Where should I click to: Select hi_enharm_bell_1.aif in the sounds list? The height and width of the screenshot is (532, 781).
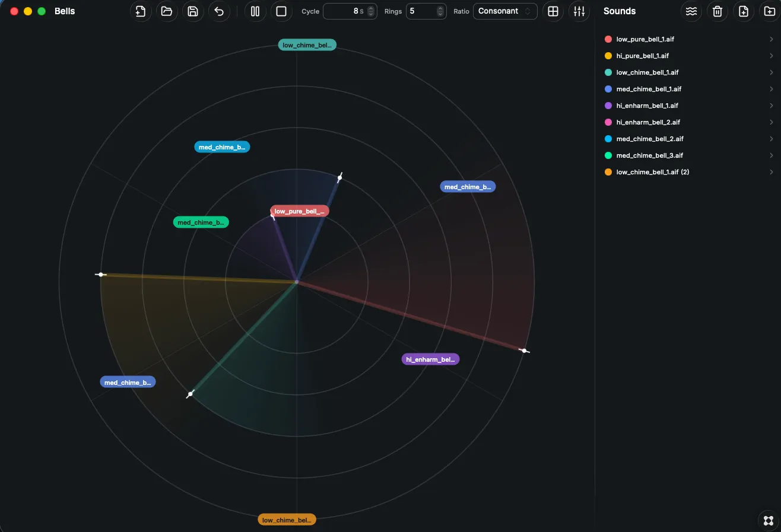click(x=688, y=106)
